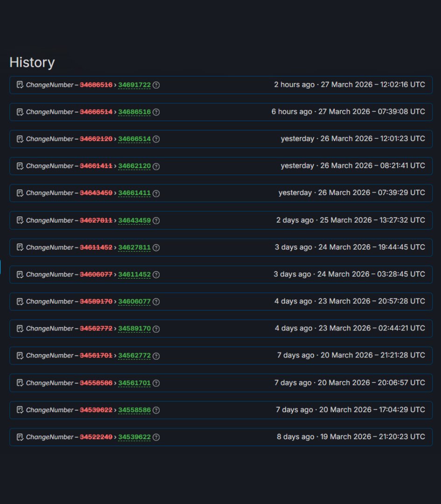Click the History section heading

pos(32,63)
